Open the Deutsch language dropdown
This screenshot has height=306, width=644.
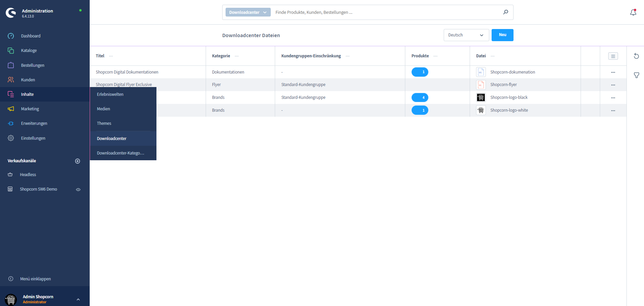click(x=466, y=35)
